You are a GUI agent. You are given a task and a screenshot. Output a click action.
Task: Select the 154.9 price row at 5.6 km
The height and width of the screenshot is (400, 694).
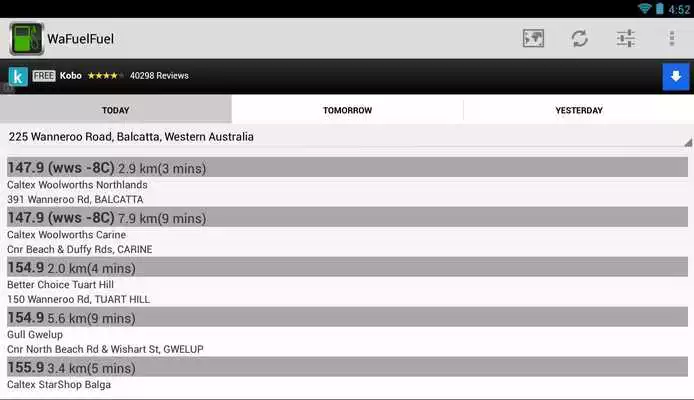pos(347,317)
